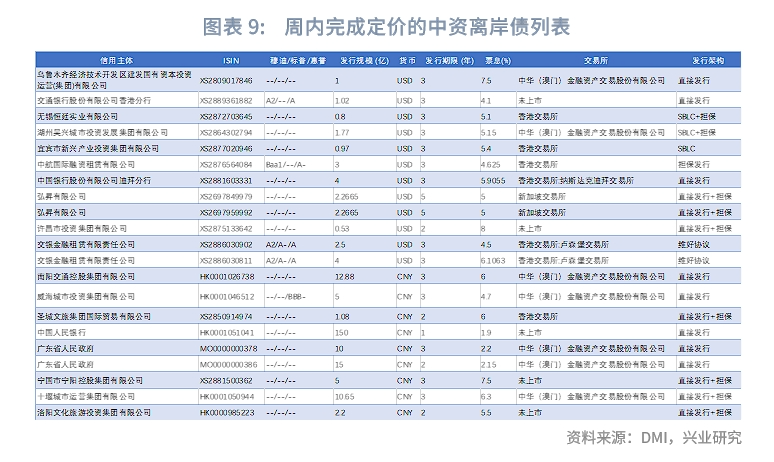Click the 发行规模 (亿) column header
Viewport: 774px width, 462px height.
click(x=365, y=61)
